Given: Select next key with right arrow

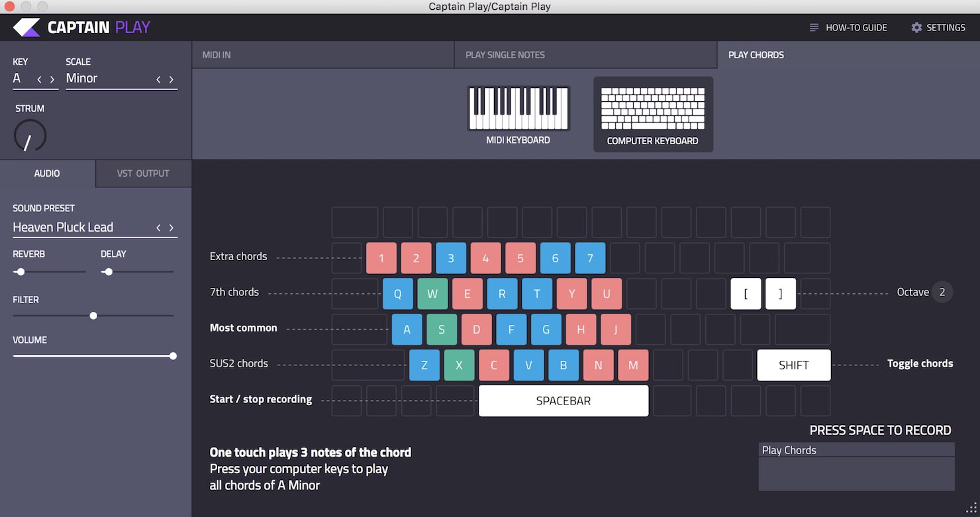Looking at the screenshot, I should pos(52,79).
